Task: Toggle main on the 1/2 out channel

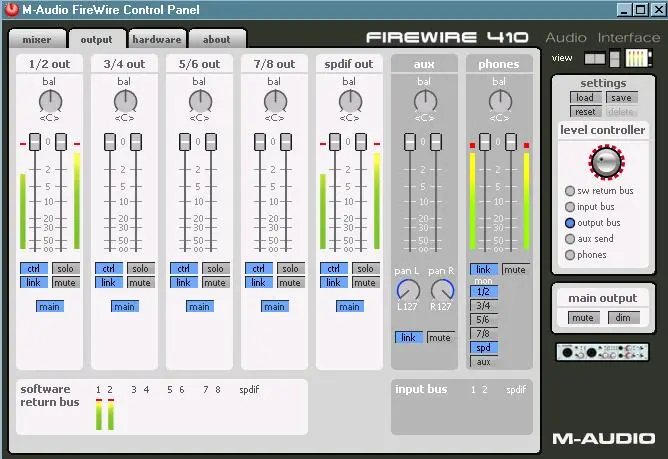Action: [50, 306]
